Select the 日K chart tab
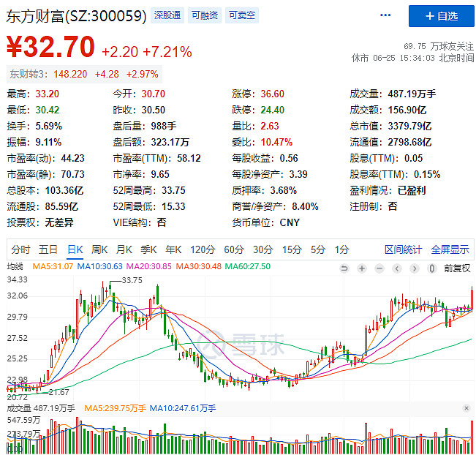 tap(75, 249)
